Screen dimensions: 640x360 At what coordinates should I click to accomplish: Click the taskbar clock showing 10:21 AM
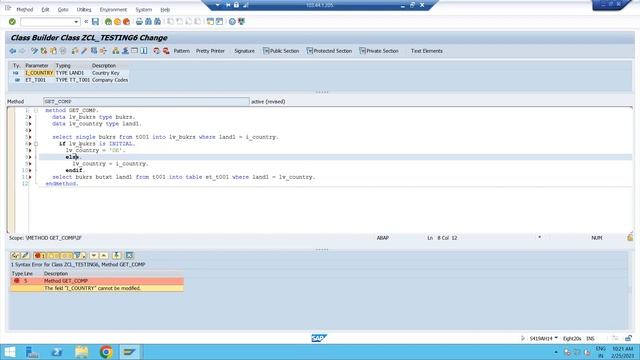click(622, 352)
